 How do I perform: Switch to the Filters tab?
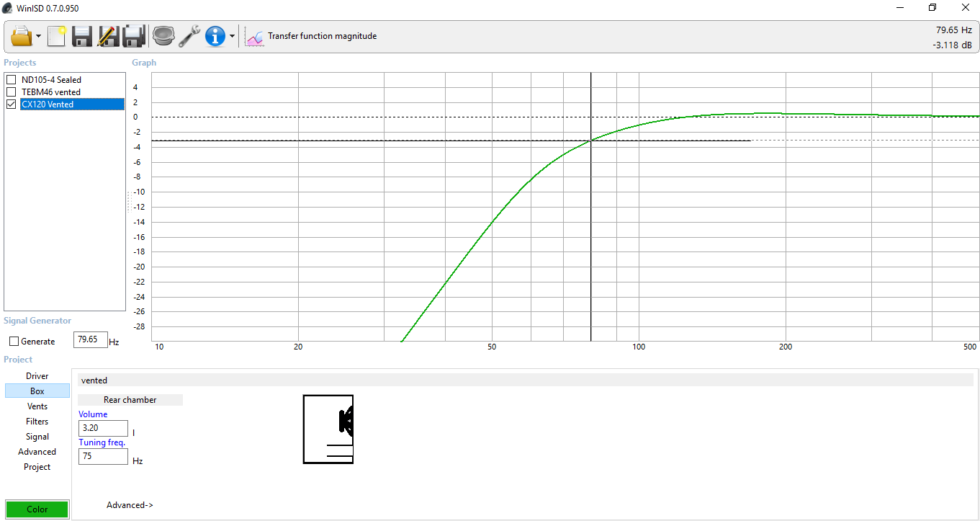37,421
